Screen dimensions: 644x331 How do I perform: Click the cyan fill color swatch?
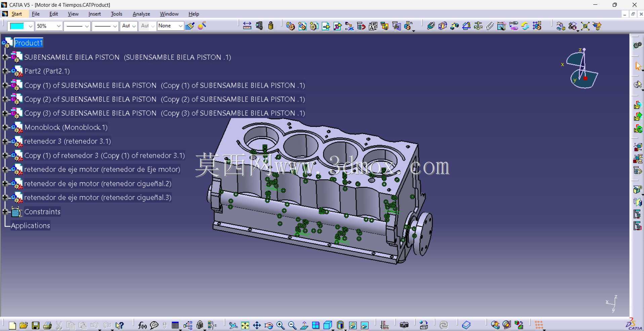click(x=17, y=26)
